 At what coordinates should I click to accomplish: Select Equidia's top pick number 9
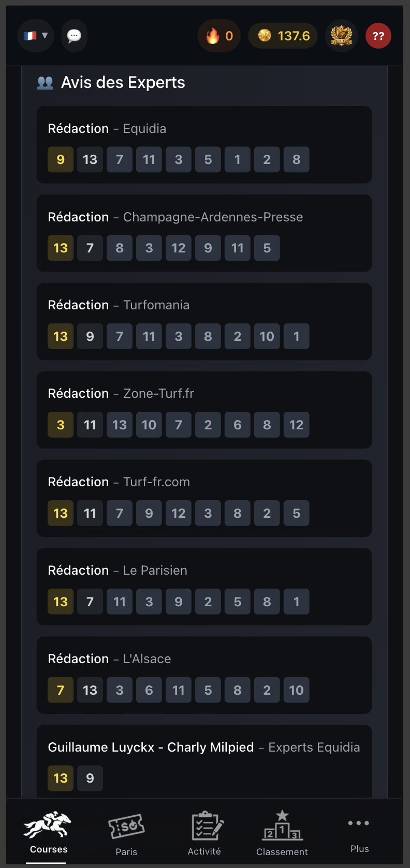tap(61, 159)
